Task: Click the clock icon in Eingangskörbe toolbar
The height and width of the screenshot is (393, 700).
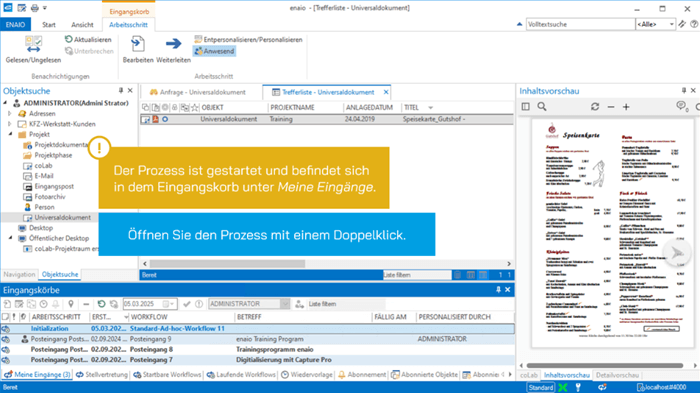Action: (x=43, y=304)
